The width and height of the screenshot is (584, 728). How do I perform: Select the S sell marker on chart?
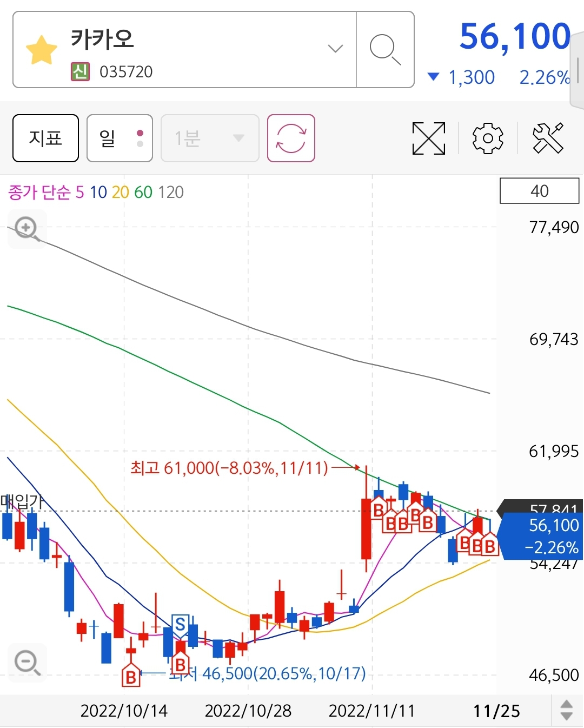click(180, 625)
